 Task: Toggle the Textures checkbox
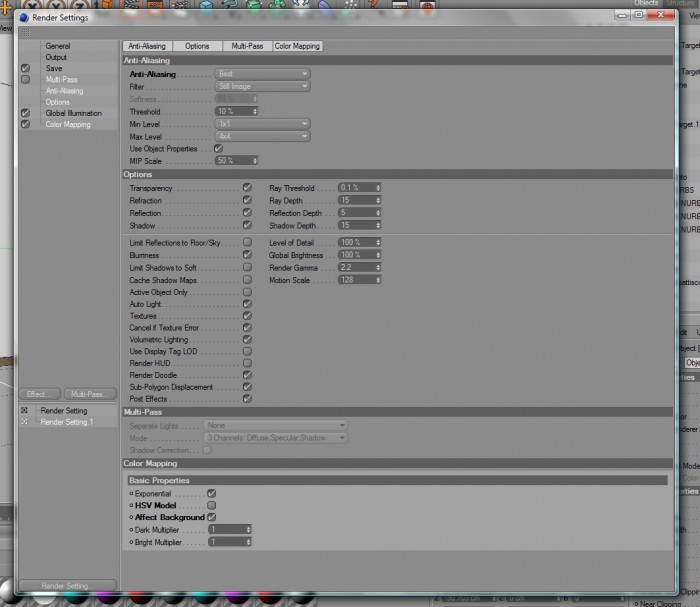coord(247,316)
